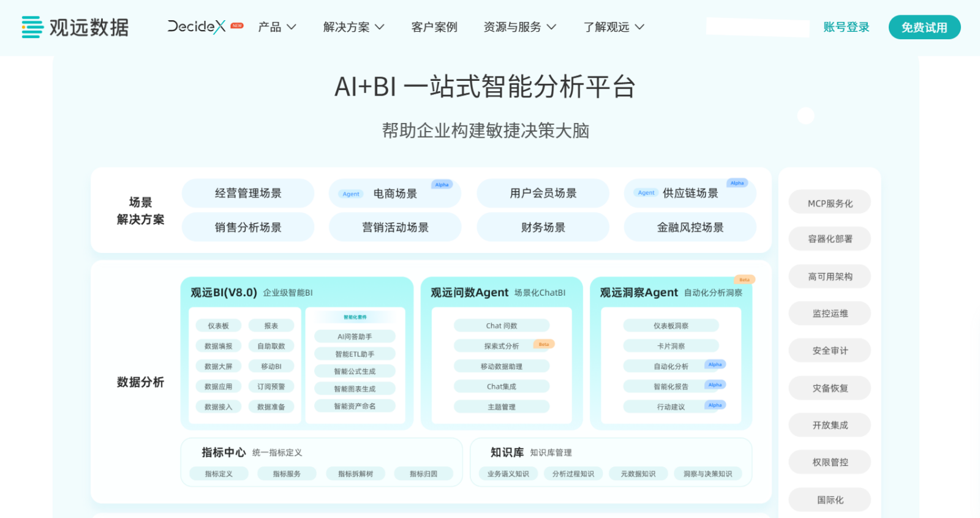Click the 观远问数Agent heading
The width and height of the screenshot is (980, 518).
click(x=469, y=293)
